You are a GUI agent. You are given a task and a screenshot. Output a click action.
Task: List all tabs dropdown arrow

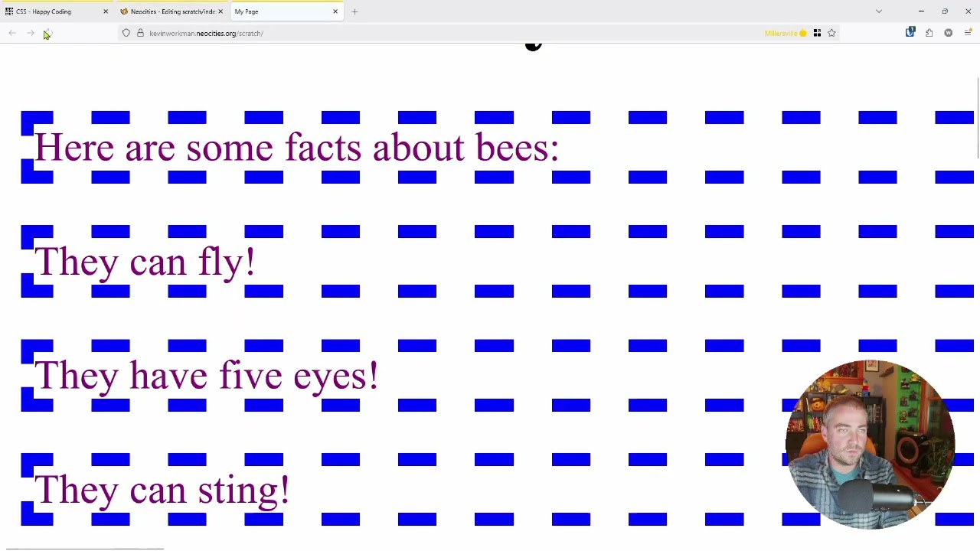coord(879,11)
